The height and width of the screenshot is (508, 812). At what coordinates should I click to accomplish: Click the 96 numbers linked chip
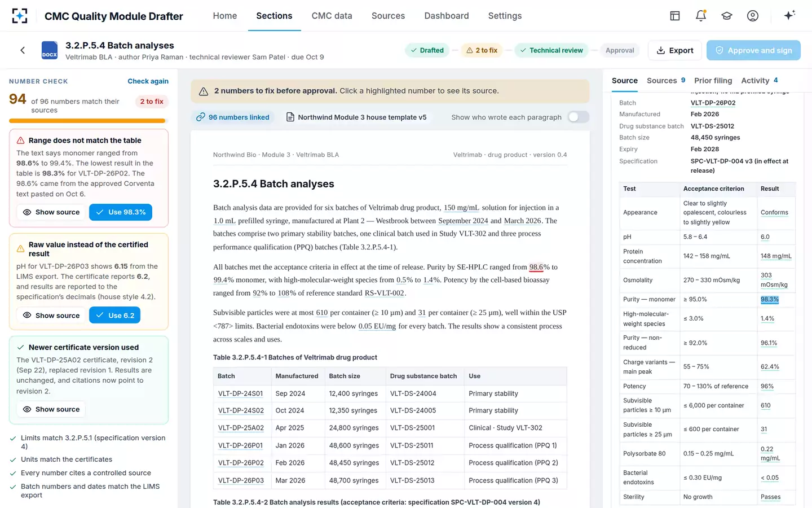click(233, 117)
